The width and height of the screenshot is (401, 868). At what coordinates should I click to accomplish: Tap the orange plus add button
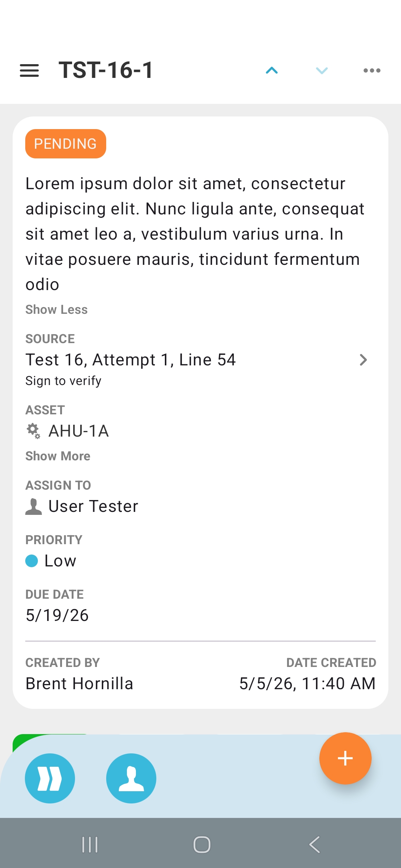pos(345,758)
